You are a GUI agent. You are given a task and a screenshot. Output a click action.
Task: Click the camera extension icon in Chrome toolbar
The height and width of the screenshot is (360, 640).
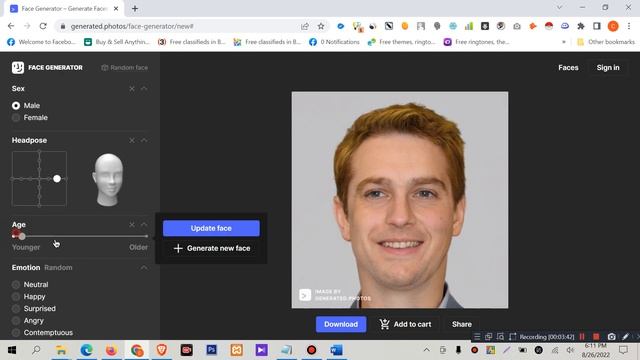(517, 26)
